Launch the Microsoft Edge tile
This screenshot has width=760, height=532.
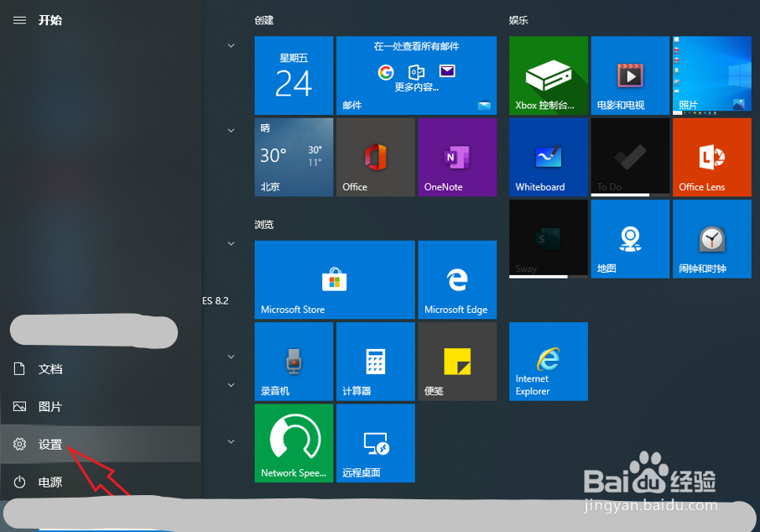point(457,279)
